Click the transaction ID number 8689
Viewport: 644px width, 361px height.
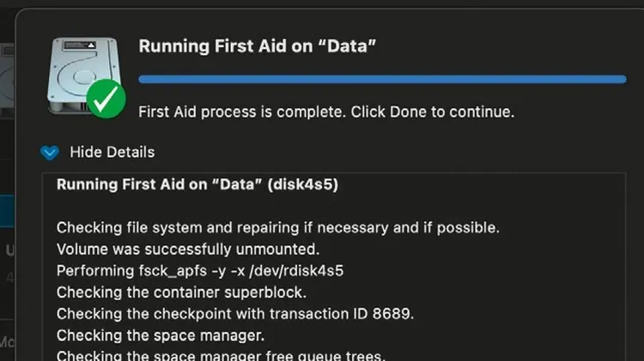tap(394, 314)
